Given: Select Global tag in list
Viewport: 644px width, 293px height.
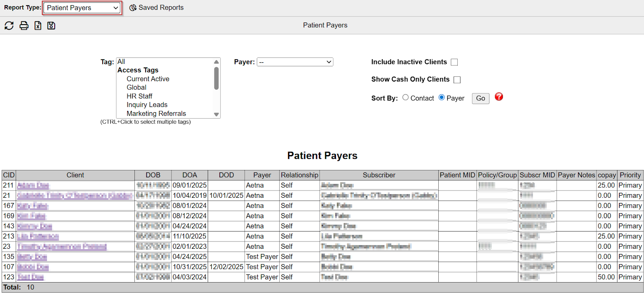Looking at the screenshot, I should coord(136,88).
